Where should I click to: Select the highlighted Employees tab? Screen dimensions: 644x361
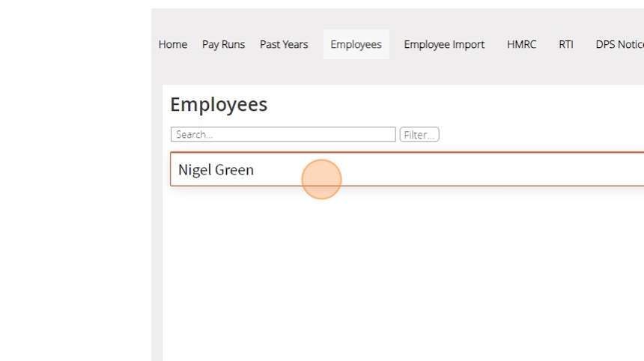[x=356, y=44]
